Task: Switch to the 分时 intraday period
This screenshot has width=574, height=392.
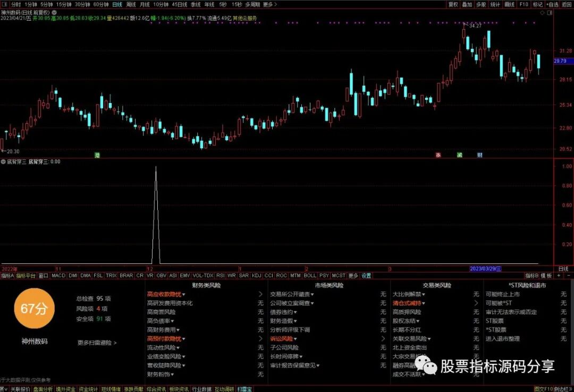Action: click(x=16, y=4)
